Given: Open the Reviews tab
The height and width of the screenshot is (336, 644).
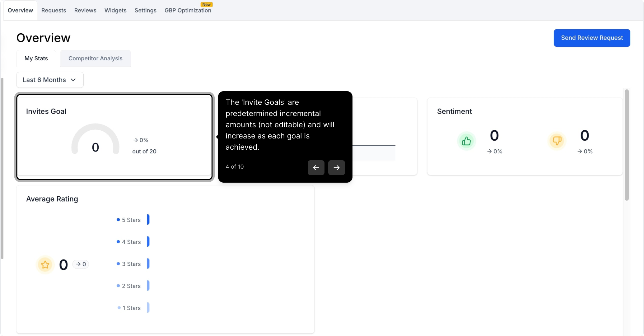Looking at the screenshot, I should 85,10.
